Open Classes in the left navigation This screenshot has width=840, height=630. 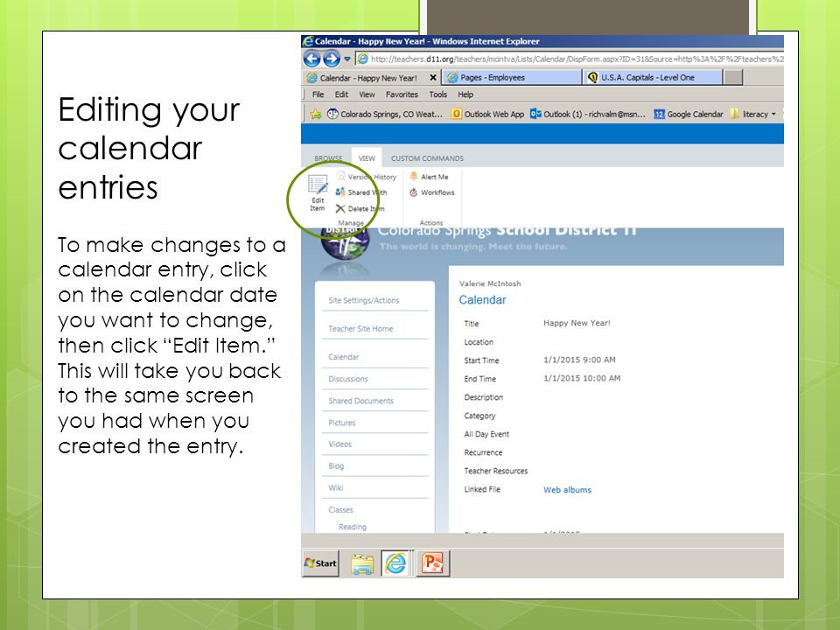coord(340,510)
